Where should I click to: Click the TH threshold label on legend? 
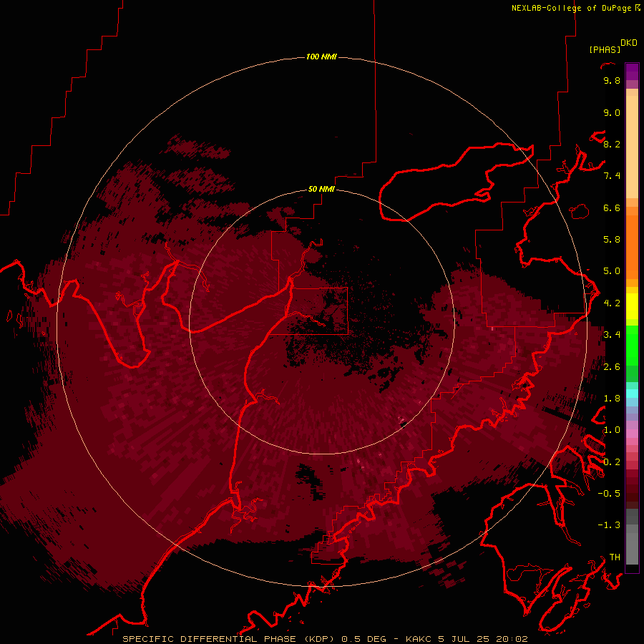pos(615,557)
